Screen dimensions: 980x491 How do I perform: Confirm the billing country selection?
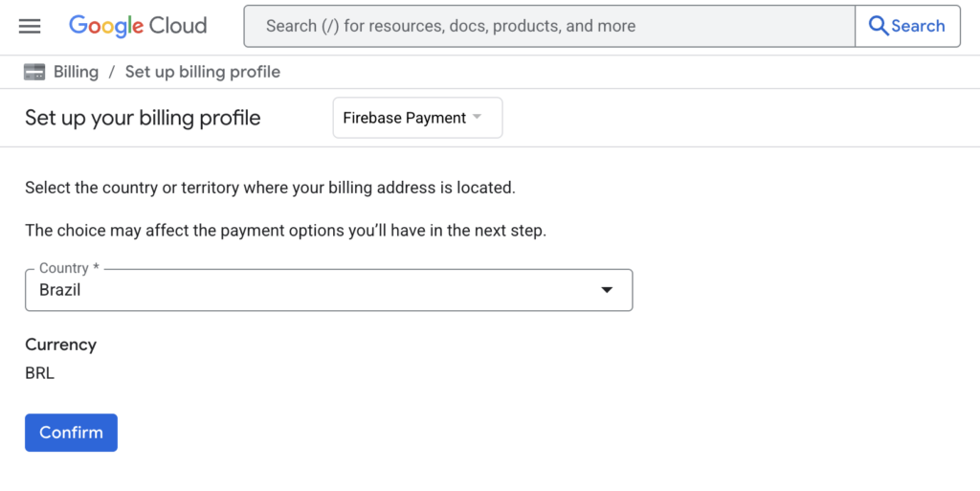[71, 433]
